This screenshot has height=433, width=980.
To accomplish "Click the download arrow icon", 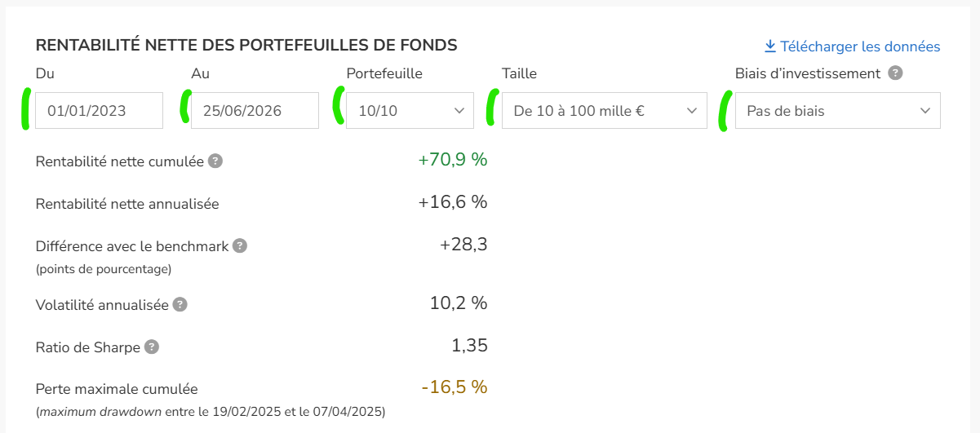I will tap(769, 46).
